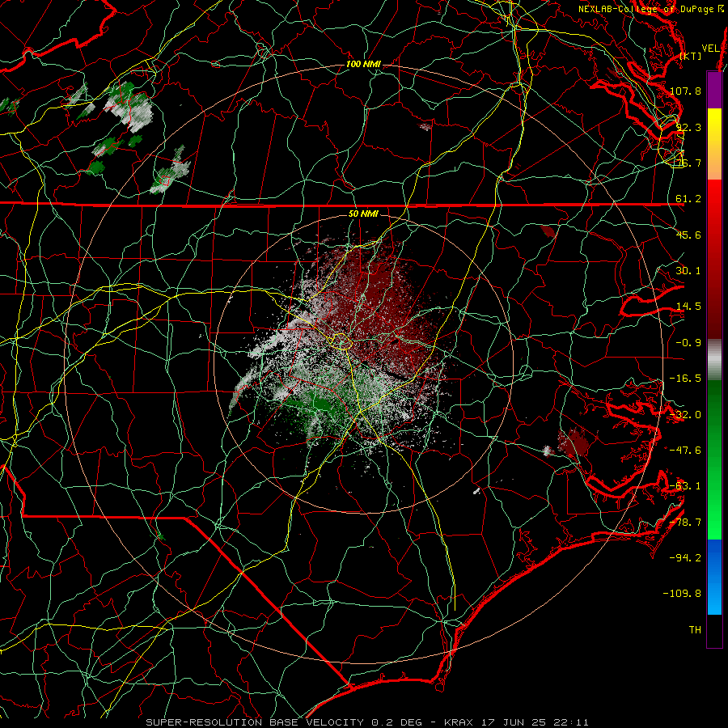Image resolution: width=728 pixels, height=728 pixels.
Task: Select the -94.2 value on the velocity scale
Action: pyautogui.click(x=685, y=557)
